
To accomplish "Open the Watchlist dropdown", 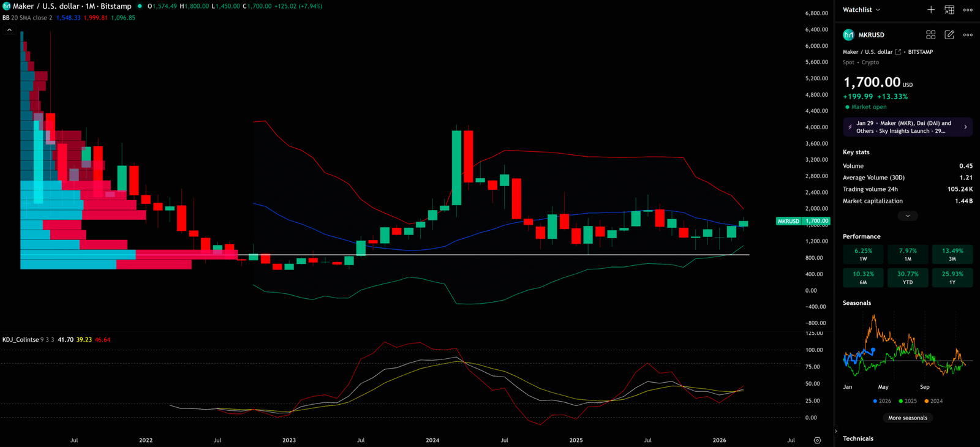I will click(x=861, y=10).
